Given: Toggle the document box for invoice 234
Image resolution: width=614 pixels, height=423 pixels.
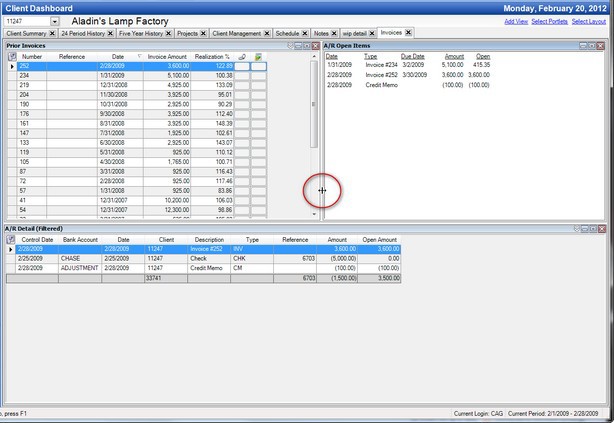Looking at the screenshot, I should point(258,75).
